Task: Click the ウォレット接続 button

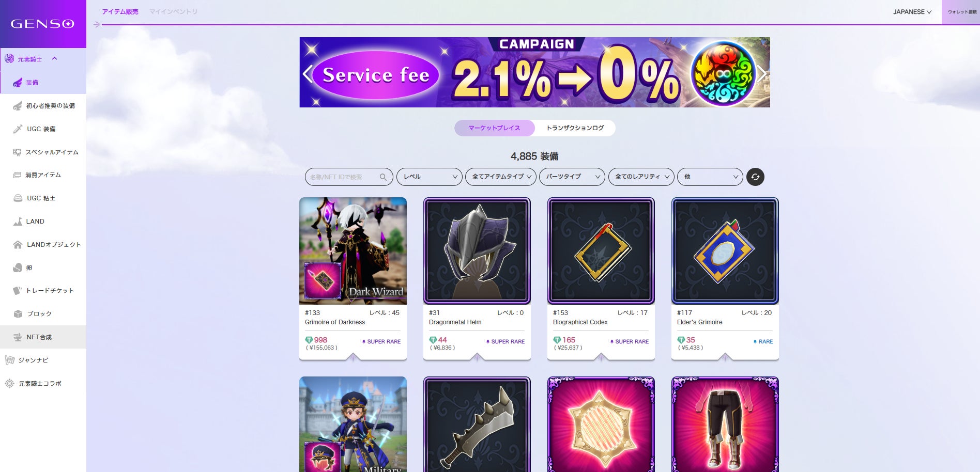Action: (x=961, y=12)
